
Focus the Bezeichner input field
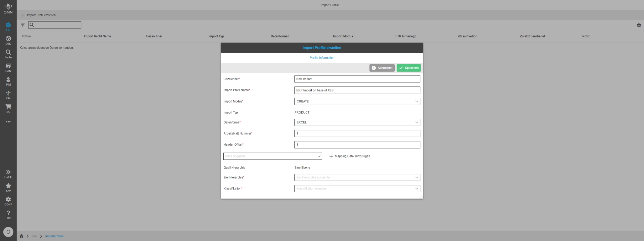tap(357, 79)
